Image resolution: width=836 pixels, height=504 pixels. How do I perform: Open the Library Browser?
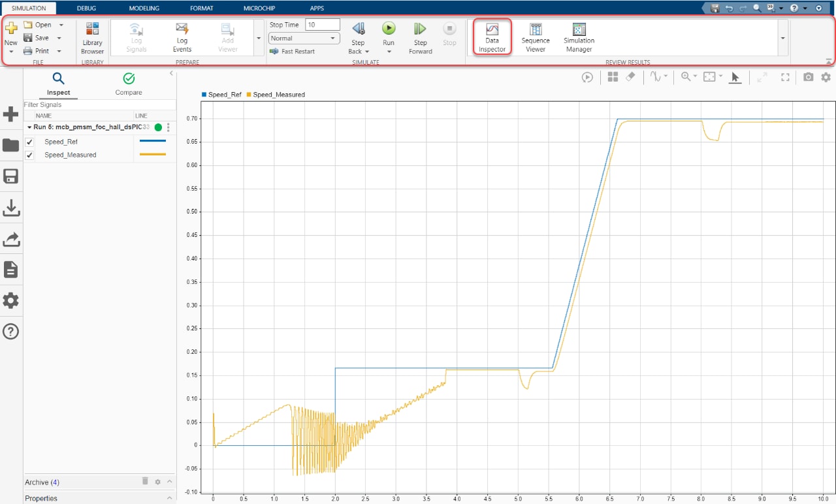coord(92,37)
